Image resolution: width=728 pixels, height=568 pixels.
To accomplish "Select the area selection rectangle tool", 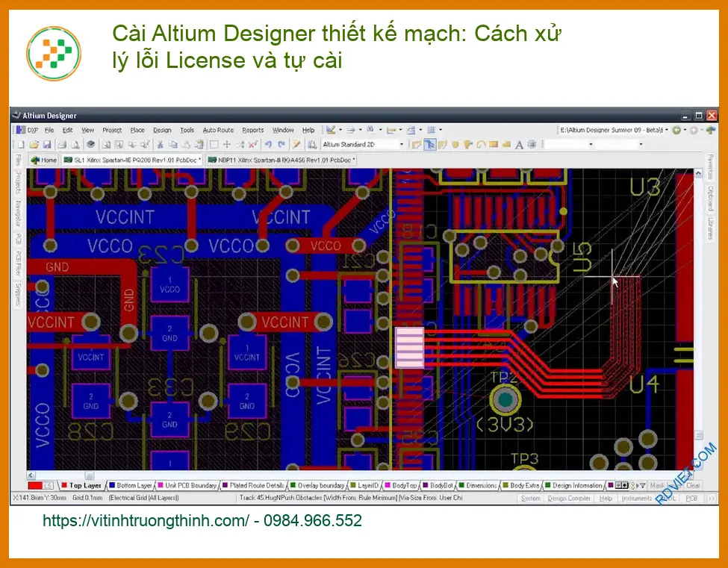I will coord(214,145).
